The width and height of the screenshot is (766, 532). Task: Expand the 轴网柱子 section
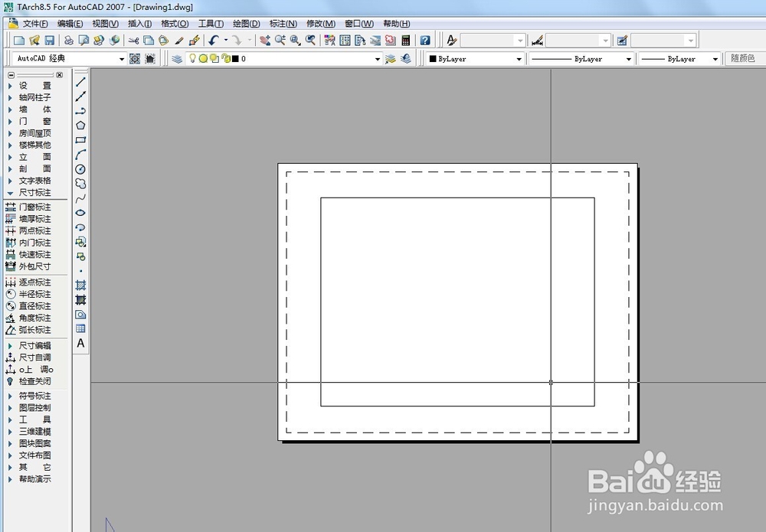(x=10, y=98)
